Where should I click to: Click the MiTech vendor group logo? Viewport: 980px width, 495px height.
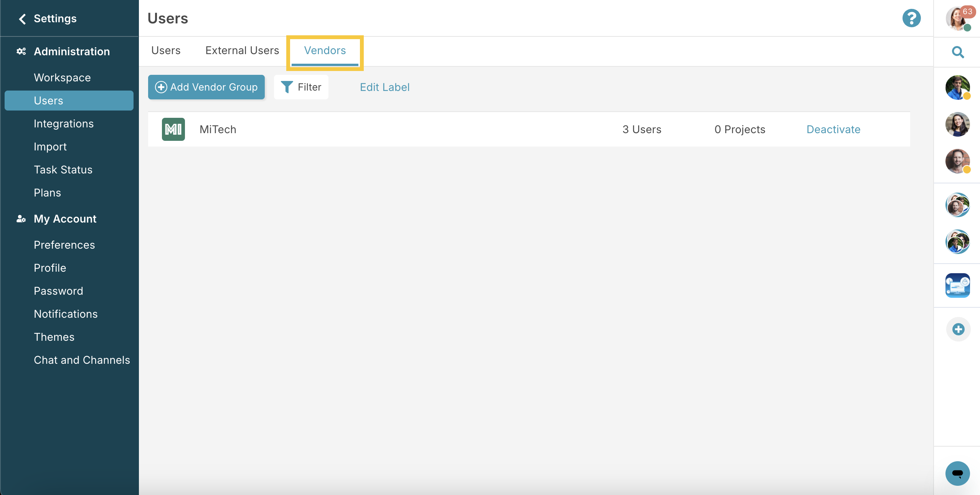coord(173,129)
